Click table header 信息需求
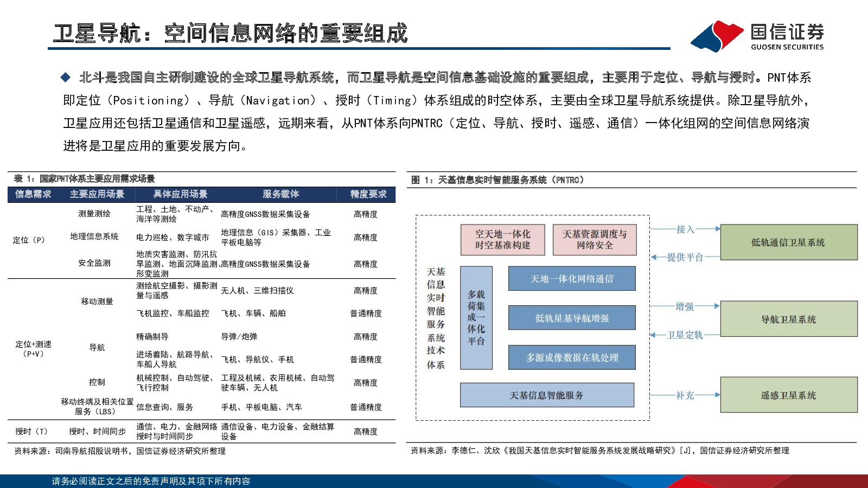The width and height of the screenshot is (868, 488). (33, 194)
